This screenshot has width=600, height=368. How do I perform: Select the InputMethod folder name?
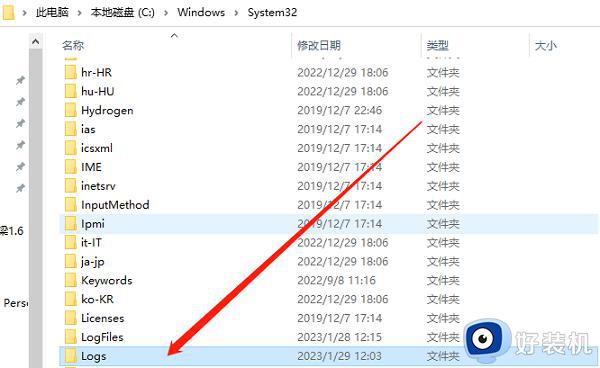click(x=115, y=205)
